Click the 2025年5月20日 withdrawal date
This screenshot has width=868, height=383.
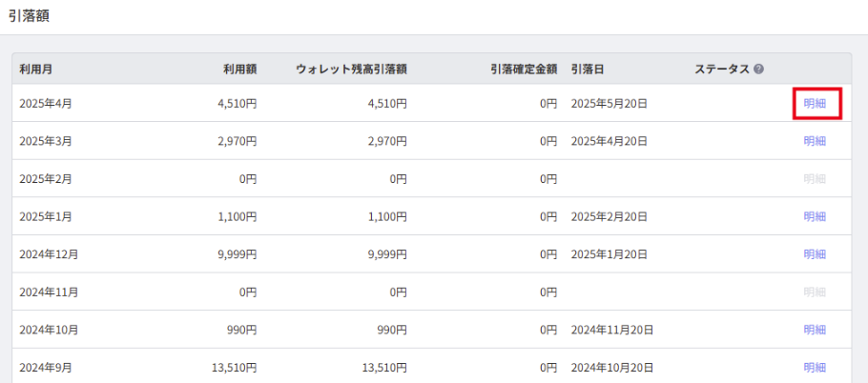609,103
